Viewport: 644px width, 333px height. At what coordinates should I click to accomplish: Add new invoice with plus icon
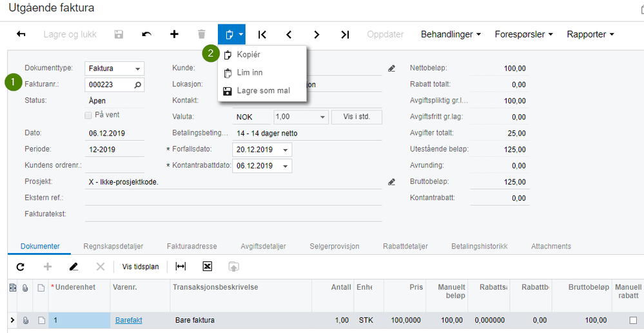174,34
